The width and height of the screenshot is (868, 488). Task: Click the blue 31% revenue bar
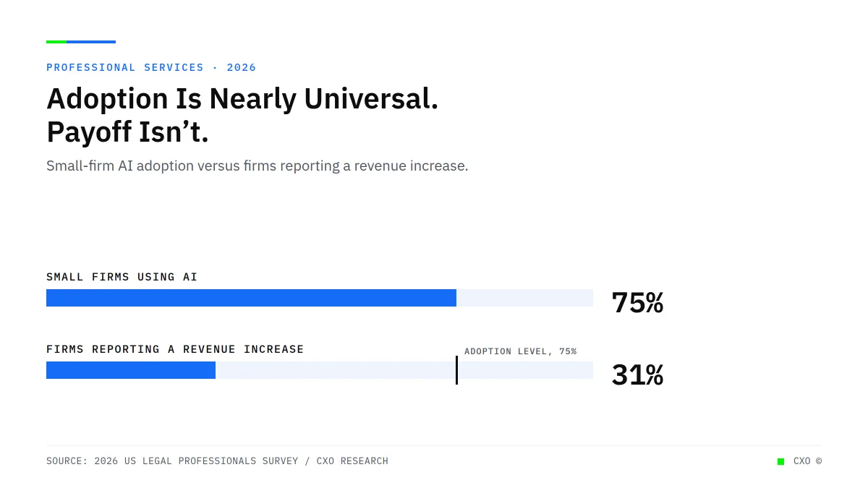(x=131, y=370)
